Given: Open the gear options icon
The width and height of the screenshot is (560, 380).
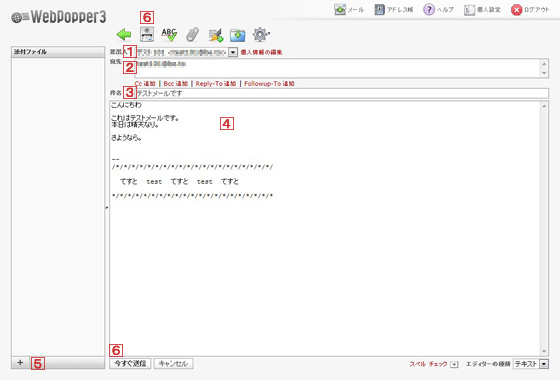Looking at the screenshot, I should coord(261,35).
